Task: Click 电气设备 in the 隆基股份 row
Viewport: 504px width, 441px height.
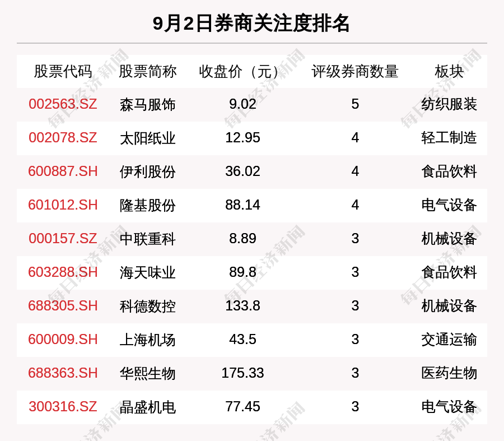Action: tap(449, 205)
